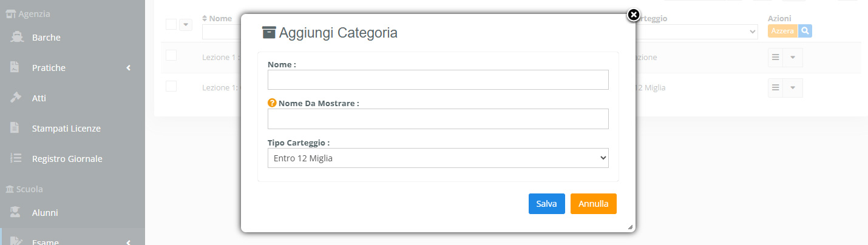Click the orange help icon beside Nome Da Mostrare
Image resolution: width=868 pixels, height=245 pixels.
tap(272, 103)
